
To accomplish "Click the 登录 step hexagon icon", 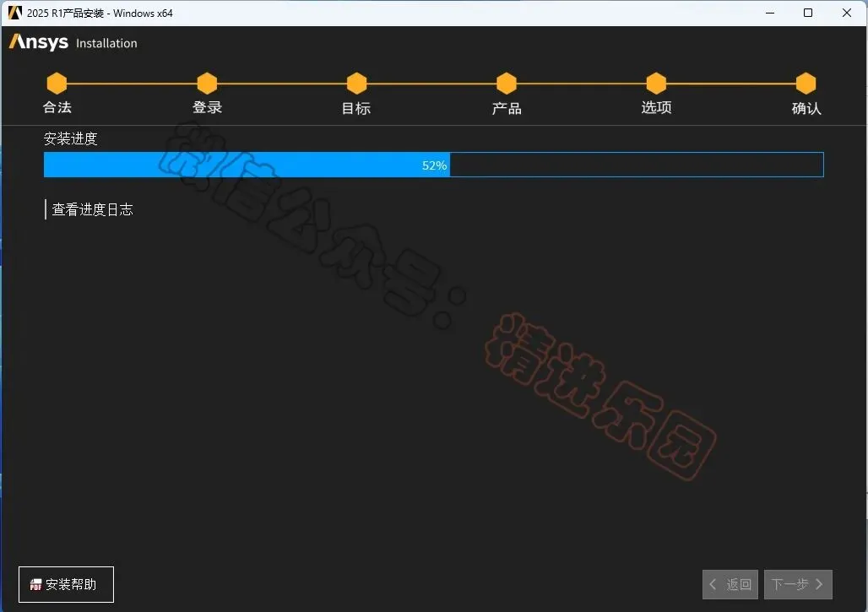I will point(207,84).
